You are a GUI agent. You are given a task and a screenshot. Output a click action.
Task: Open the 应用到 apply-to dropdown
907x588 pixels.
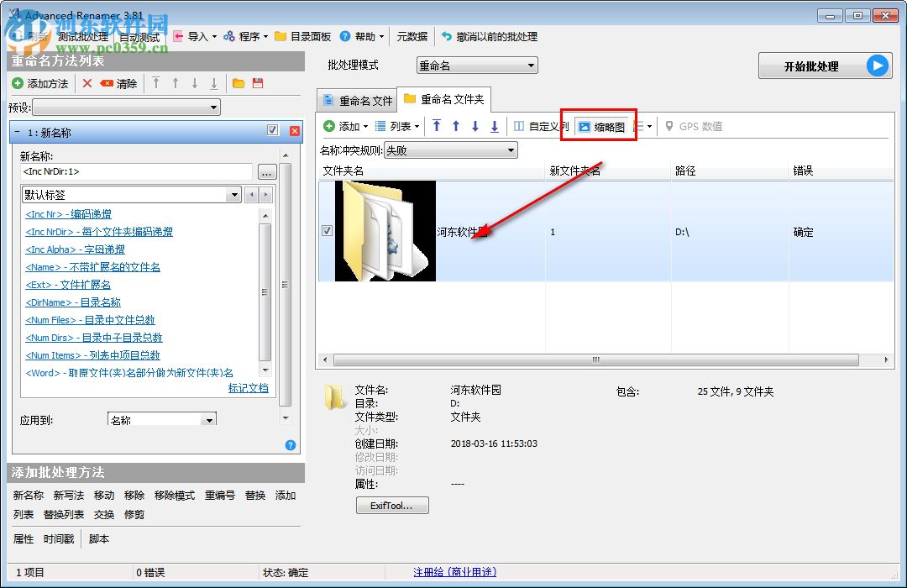point(161,418)
